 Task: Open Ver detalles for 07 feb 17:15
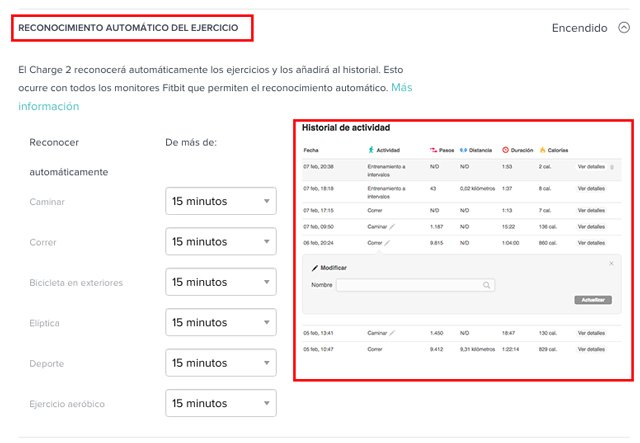tap(591, 211)
